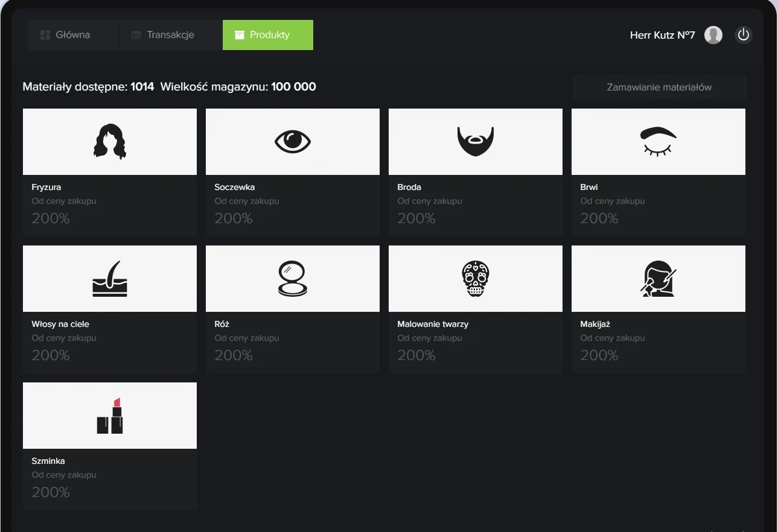Select the 200% markup under Makijaż
This screenshot has width=778, height=532.
tap(599, 355)
